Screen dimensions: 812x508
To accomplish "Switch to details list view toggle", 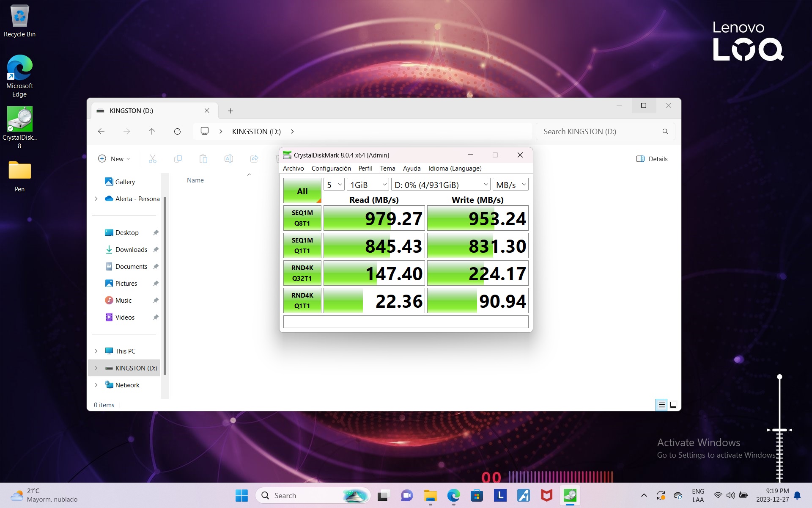I will click(661, 405).
